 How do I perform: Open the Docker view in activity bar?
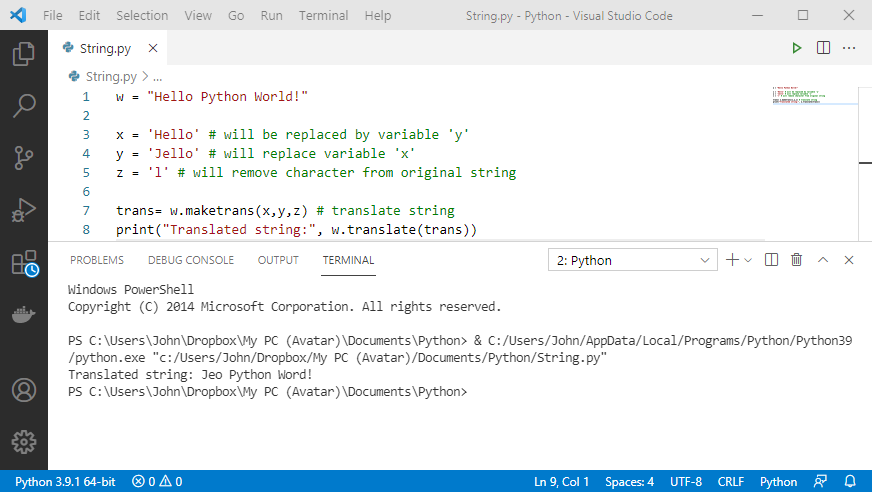(23, 315)
